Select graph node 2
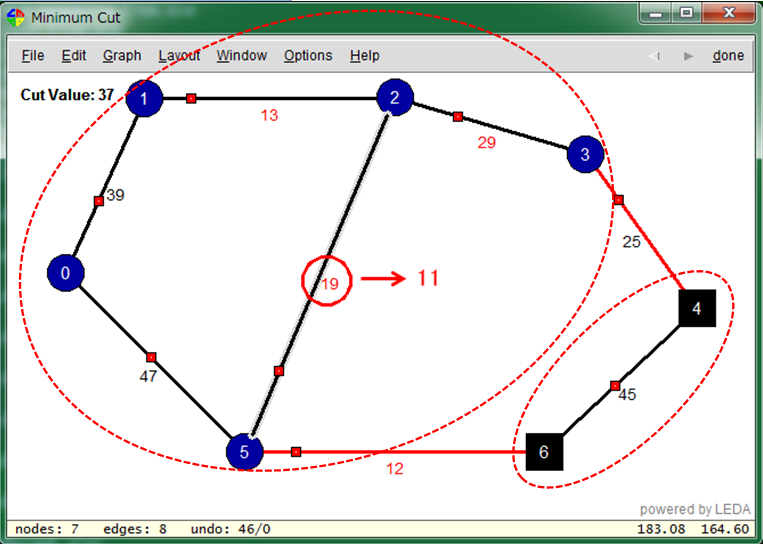Viewport: 763px width, 544px height. click(x=395, y=97)
